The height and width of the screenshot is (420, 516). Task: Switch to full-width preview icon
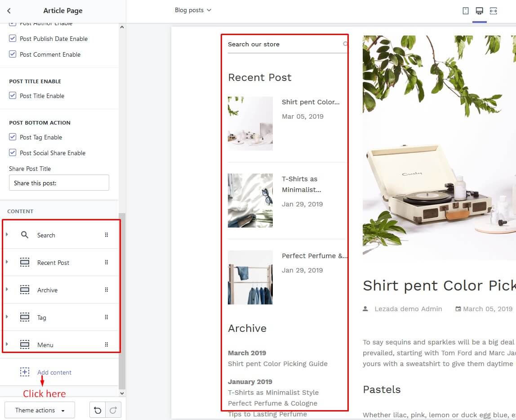tap(493, 11)
